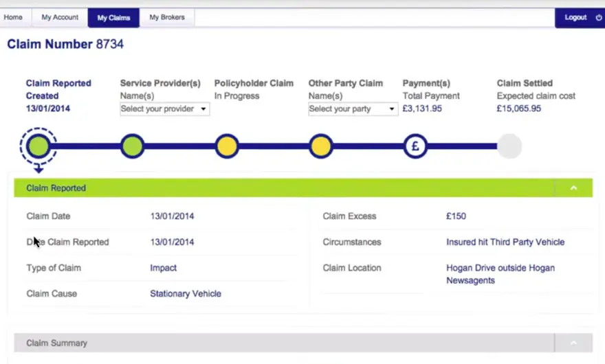Open the My Claims tab
This screenshot has width=605, height=364.
coord(113,17)
